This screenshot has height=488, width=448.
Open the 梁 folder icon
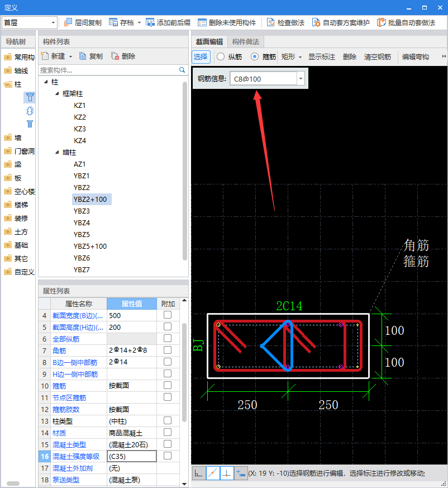click(x=8, y=164)
